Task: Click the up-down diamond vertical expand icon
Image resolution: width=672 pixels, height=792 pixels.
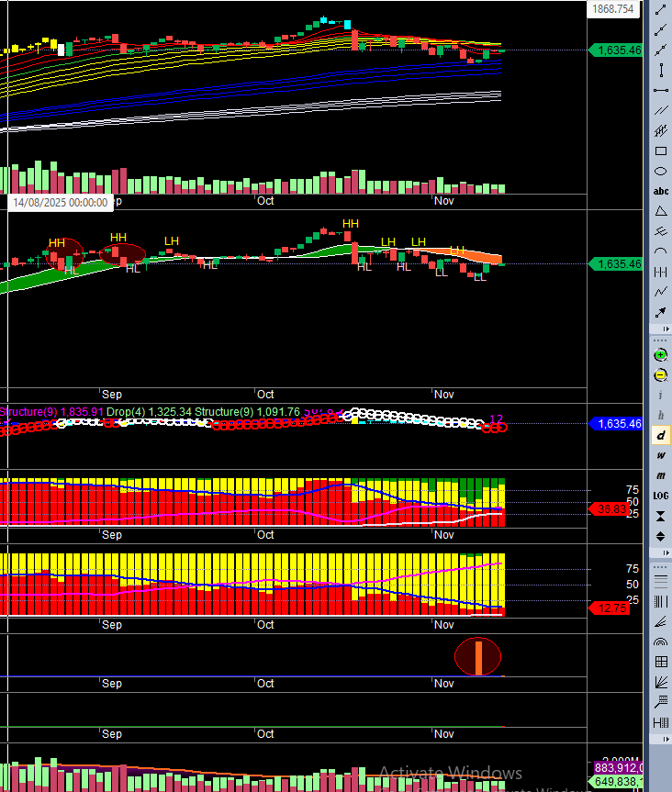Action: pyautogui.click(x=660, y=537)
